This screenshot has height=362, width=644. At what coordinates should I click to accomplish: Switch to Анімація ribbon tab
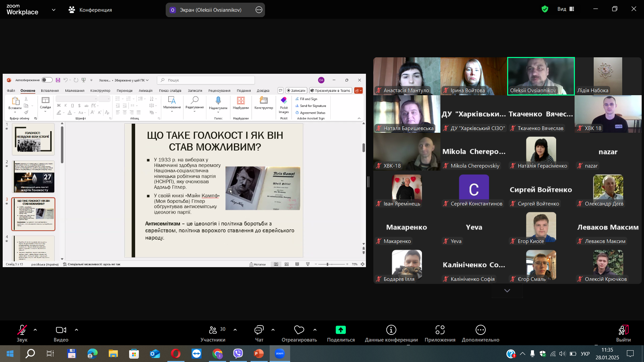coord(146,90)
